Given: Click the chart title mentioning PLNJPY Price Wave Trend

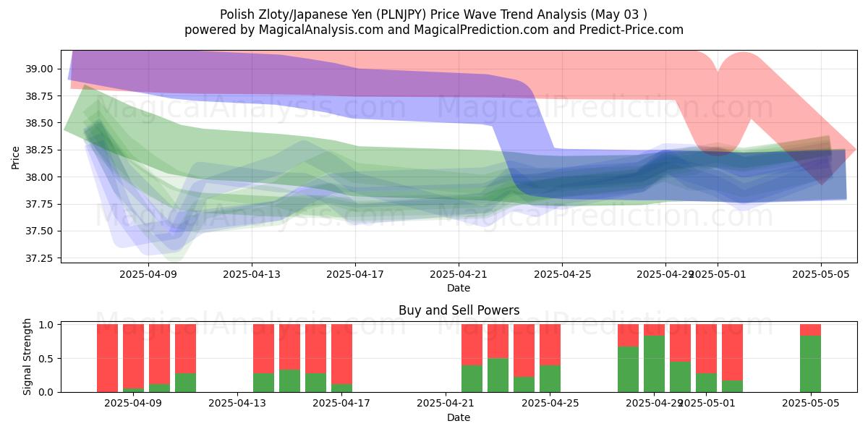Looking at the screenshot, I should tap(434, 14).
